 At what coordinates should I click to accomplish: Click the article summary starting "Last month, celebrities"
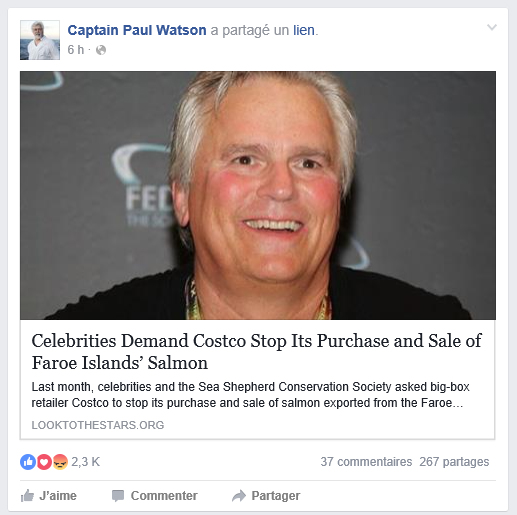pos(250,395)
